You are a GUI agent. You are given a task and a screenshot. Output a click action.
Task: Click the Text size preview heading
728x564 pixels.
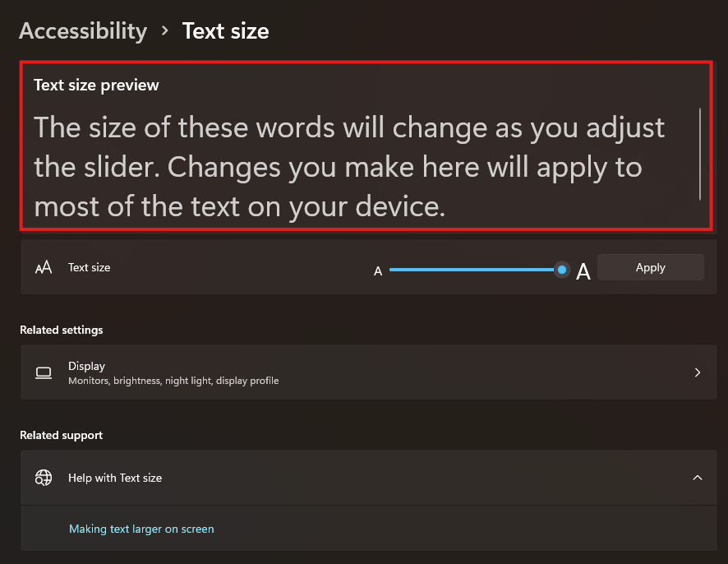click(96, 85)
